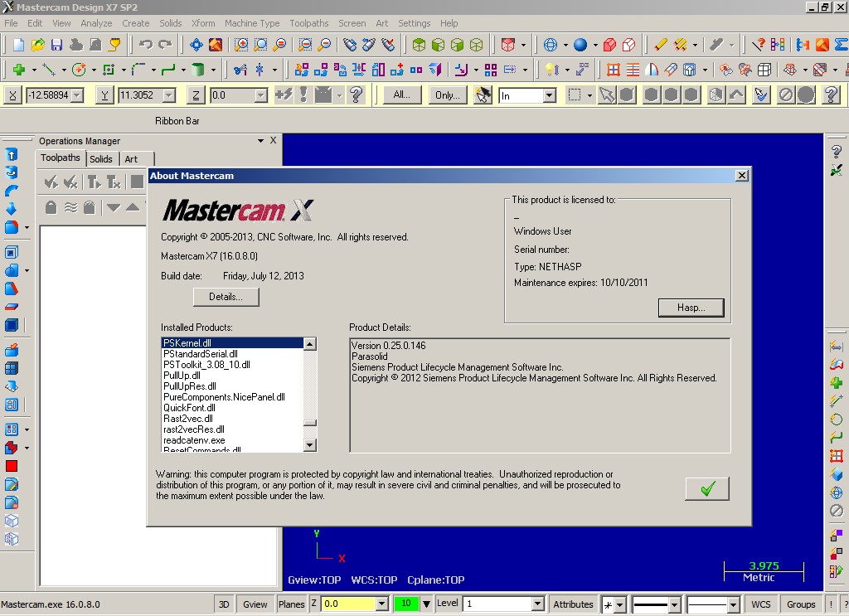Expand the Level dropdown in status bar
The height and width of the screenshot is (616, 849).
pyautogui.click(x=537, y=604)
